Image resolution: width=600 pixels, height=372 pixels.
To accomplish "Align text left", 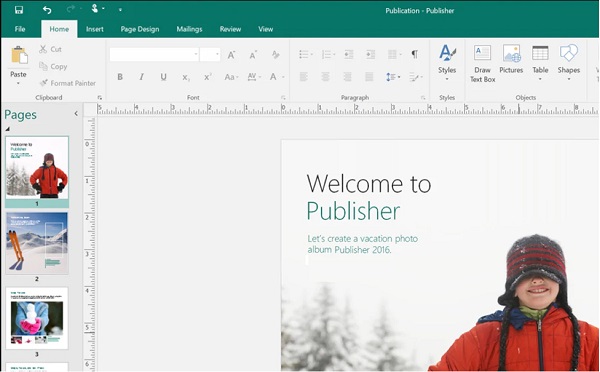I will pos(303,77).
